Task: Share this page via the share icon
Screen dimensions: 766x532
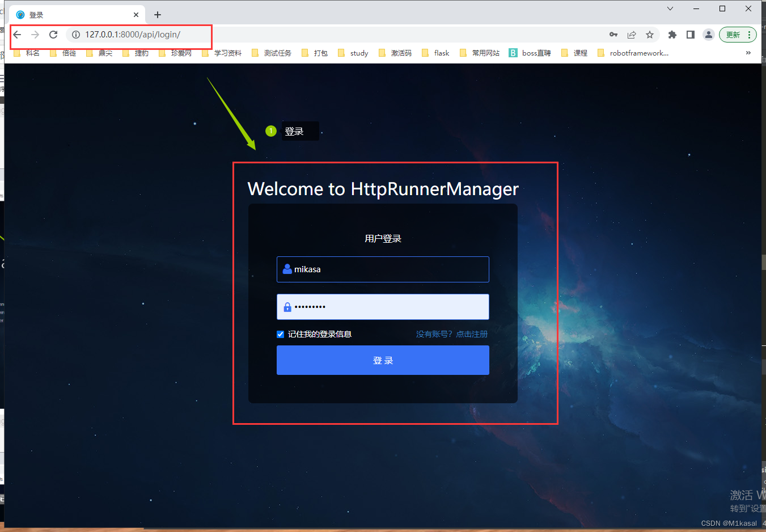Action: click(x=632, y=35)
